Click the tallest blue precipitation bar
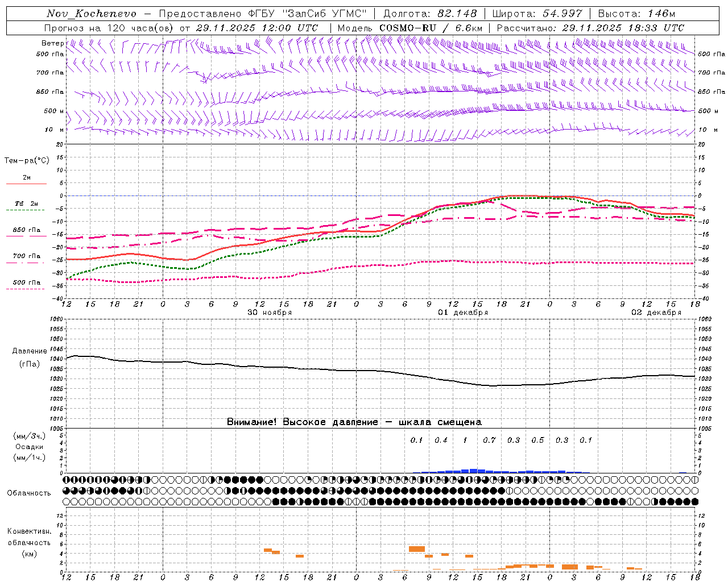Screen dimensions: 728x582 click(x=473, y=471)
